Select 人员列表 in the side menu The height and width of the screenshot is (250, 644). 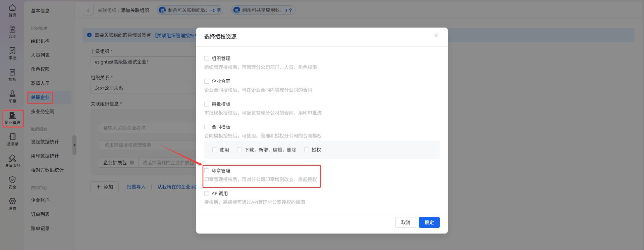(x=40, y=55)
